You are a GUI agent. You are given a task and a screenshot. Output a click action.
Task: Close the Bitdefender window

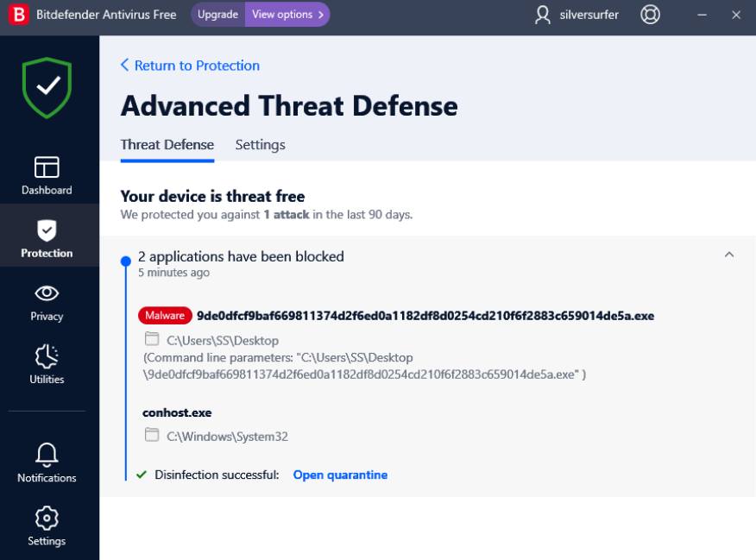[736, 15]
